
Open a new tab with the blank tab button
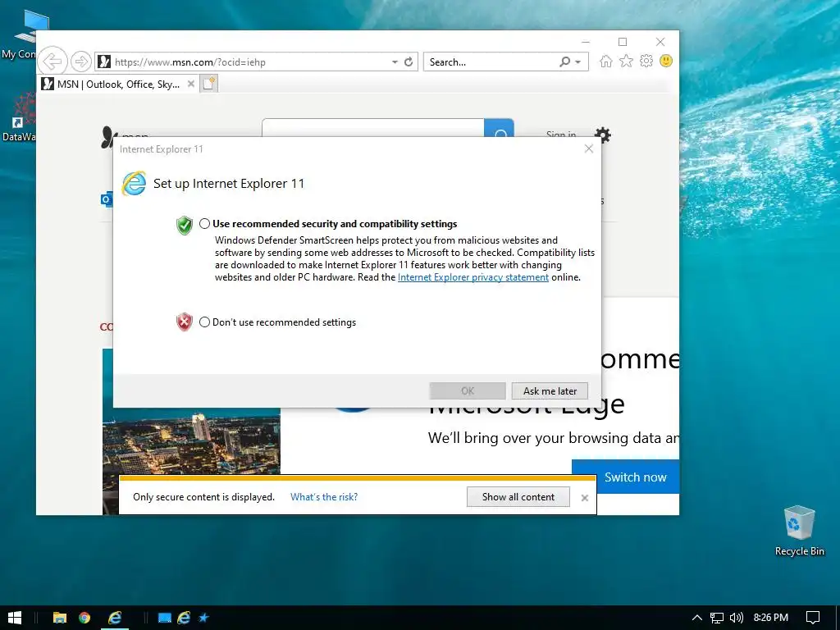(x=209, y=84)
